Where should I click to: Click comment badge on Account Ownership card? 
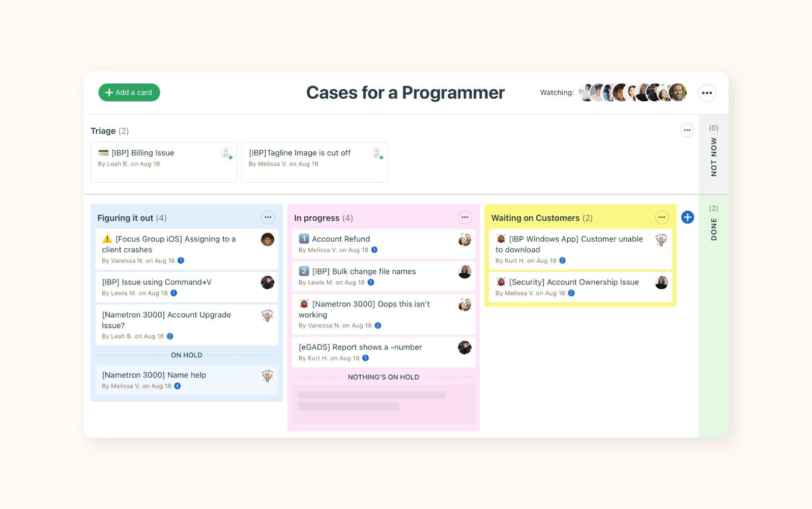pos(571,293)
